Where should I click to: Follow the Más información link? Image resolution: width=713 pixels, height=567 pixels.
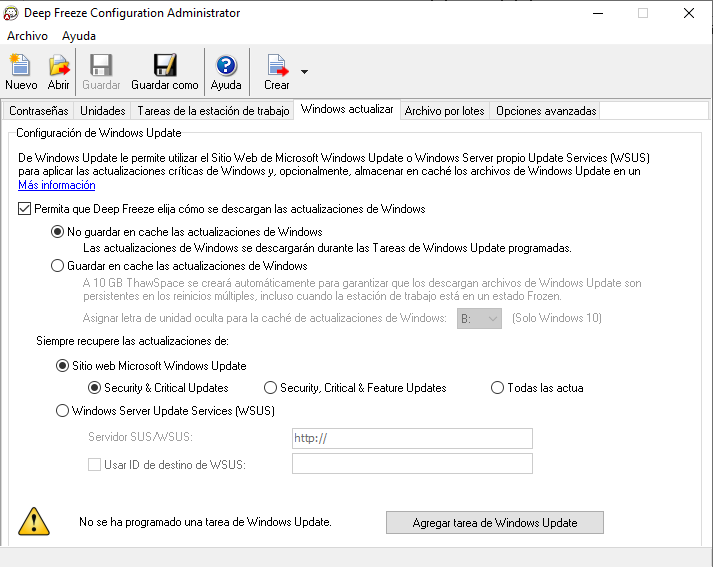[x=57, y=185]
